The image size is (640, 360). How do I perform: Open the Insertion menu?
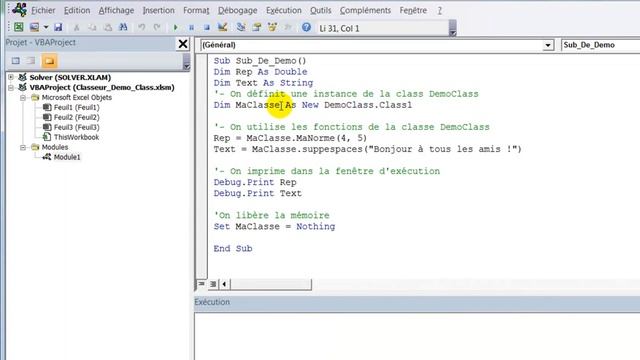tap(158, 10)
